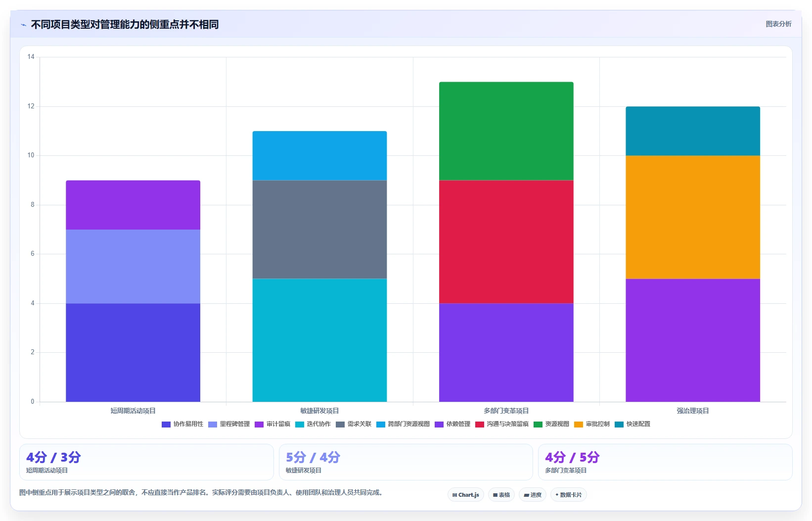
Task: Select the cyan 迭代协作 bar segment
Action: pyautogui.click(x=319, y=340)
